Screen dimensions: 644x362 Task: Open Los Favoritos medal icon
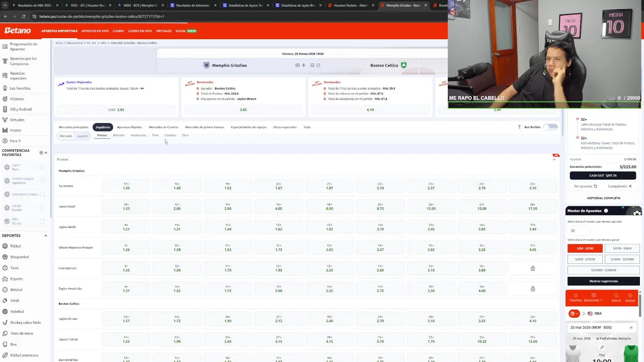(x=5, y=88)
